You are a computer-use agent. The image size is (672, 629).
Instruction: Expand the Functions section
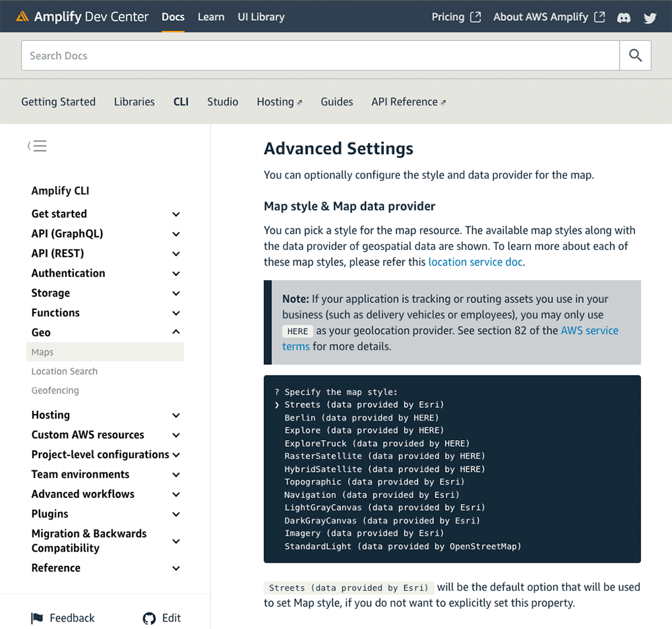[175, 312]
